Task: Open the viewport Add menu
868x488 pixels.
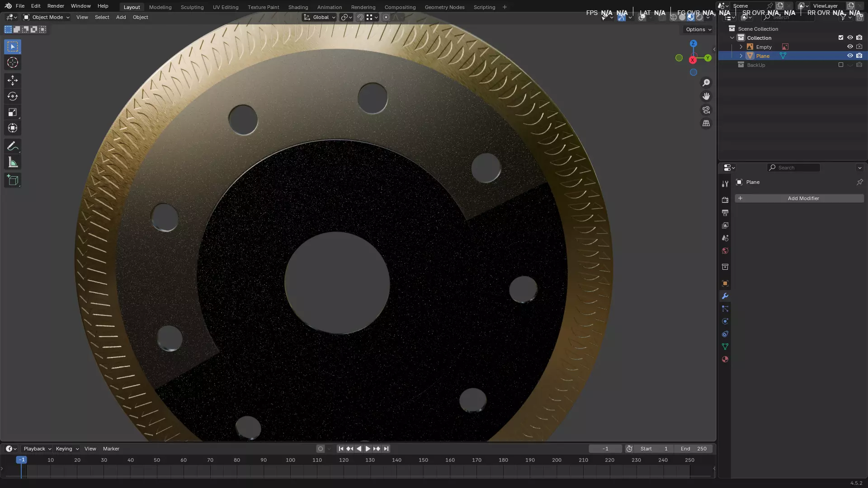Action: pyautogui.click(x=121, y=17)
